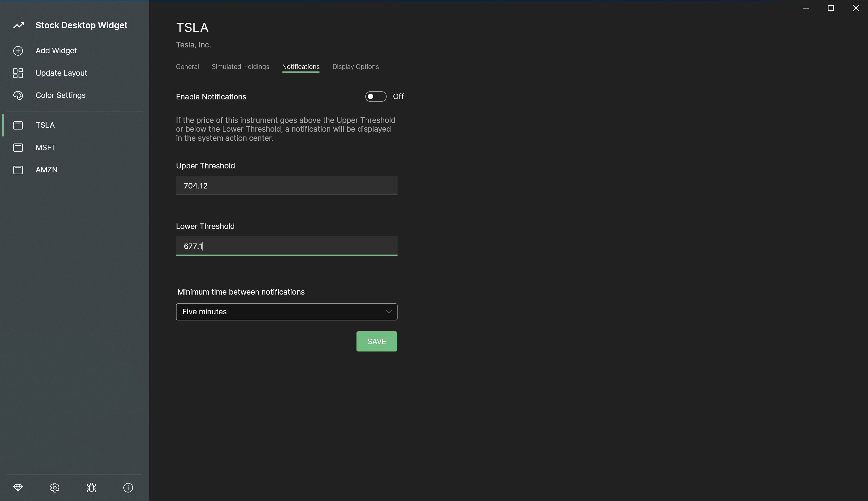Click the Add Widget plus icon
The image size is (868, 501).
[18, 51]
